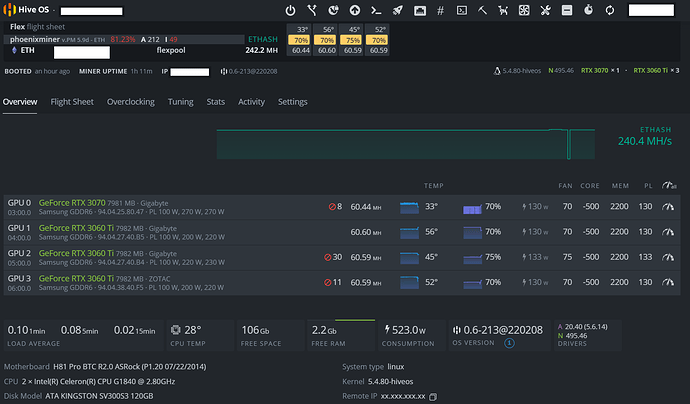Click the 81.23% accepted ratio value

(123, 39)
